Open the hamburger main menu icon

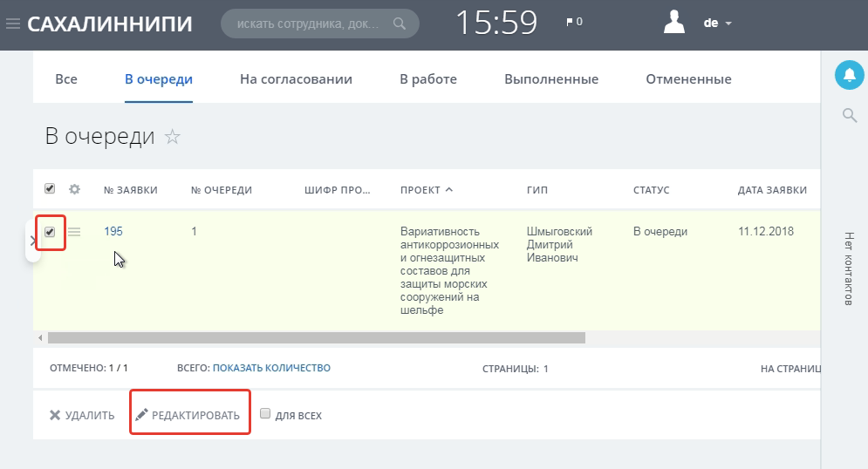pyautogui.click(x=12, y=24)
